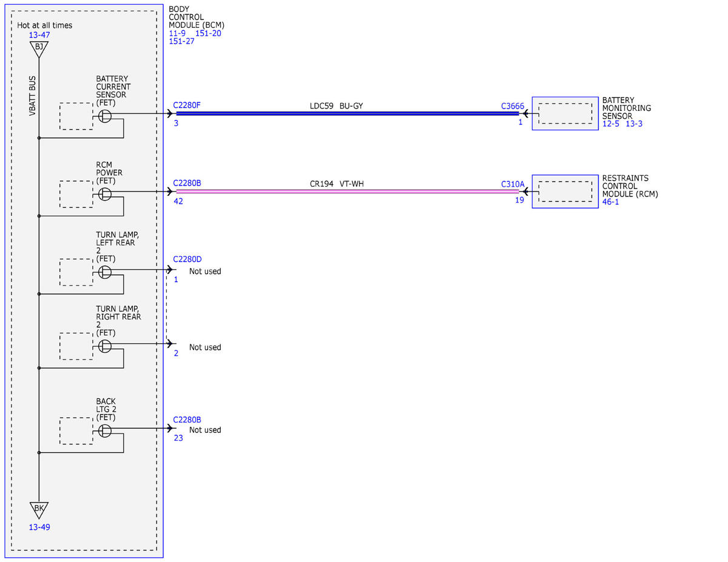The width and height of the screenshot is (728, 562).
Task: Open the 13-47 page reference link
Action: (39, 35)
